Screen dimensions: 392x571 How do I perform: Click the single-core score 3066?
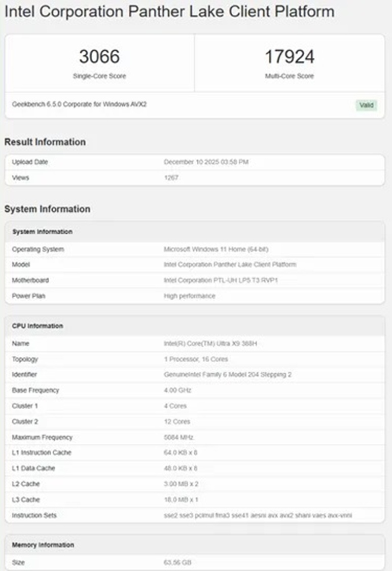(x=99, y=57)
